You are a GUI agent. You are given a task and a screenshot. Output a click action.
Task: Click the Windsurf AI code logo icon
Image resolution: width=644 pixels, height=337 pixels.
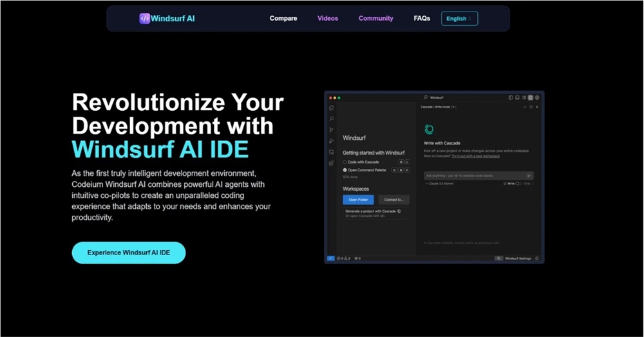click(x=144, y=19)
